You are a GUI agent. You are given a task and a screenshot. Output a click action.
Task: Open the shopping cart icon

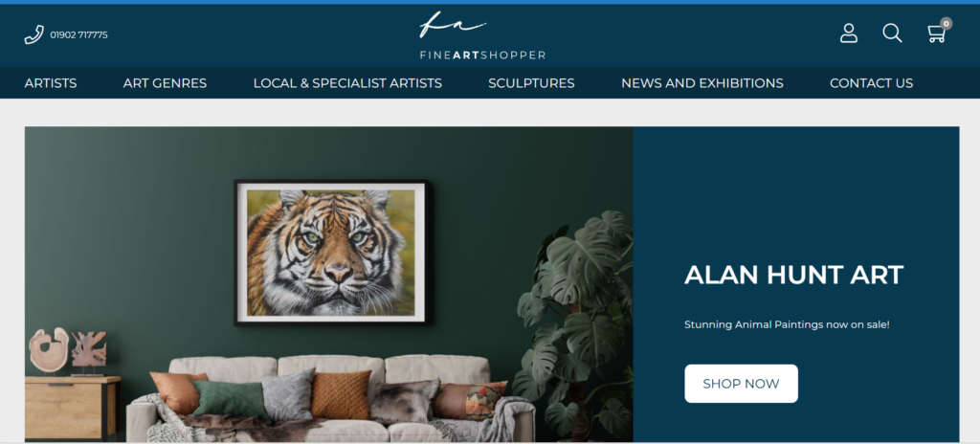coord(936,33)
